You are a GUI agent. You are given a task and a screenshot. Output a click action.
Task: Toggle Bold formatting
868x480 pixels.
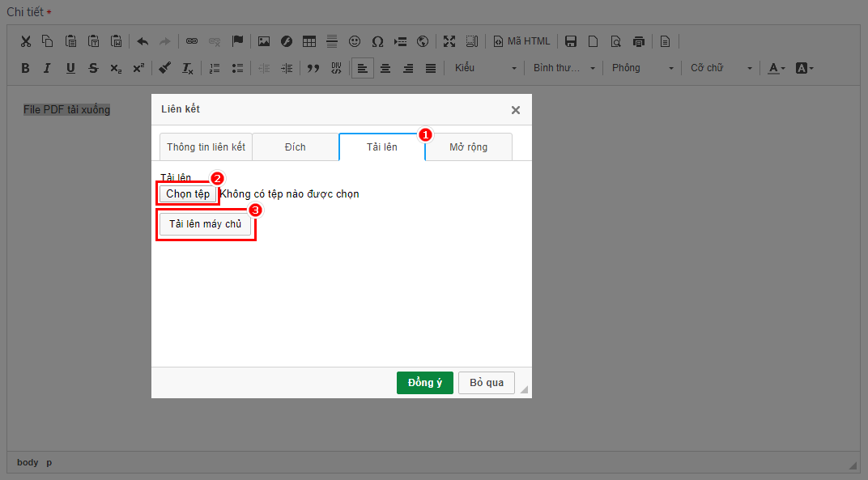coord(25,68)
